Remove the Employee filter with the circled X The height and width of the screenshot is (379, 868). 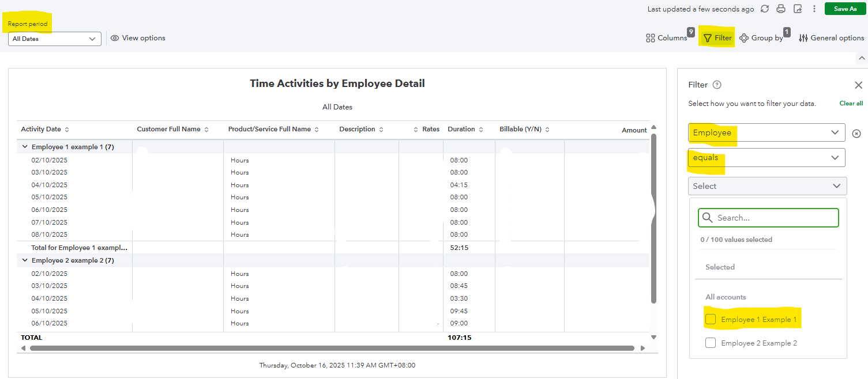point(856,133)
